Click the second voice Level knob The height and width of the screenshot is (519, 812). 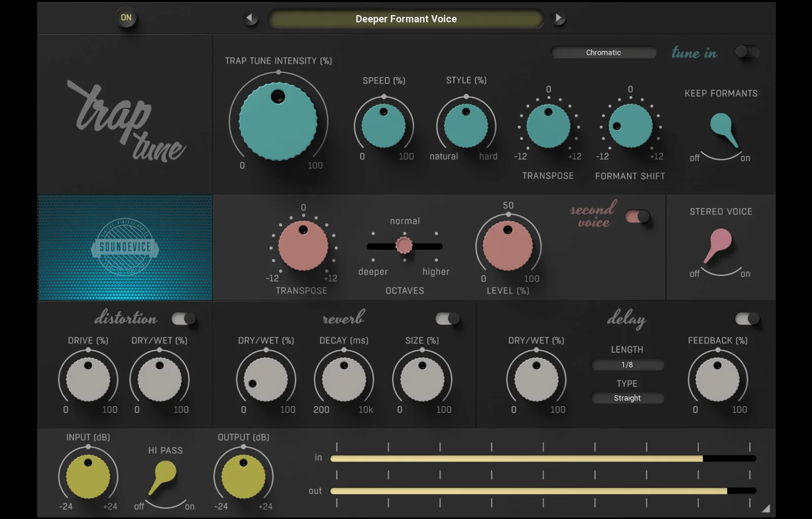[508, 245]
